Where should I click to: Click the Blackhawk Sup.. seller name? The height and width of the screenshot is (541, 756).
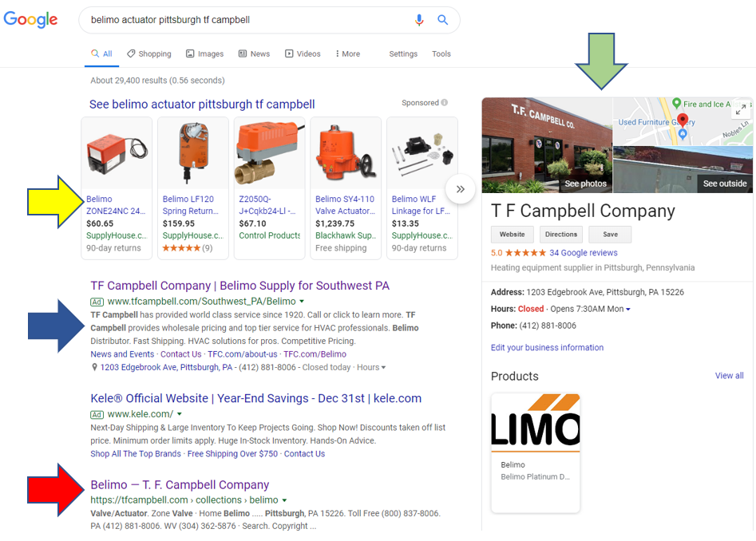346,235
